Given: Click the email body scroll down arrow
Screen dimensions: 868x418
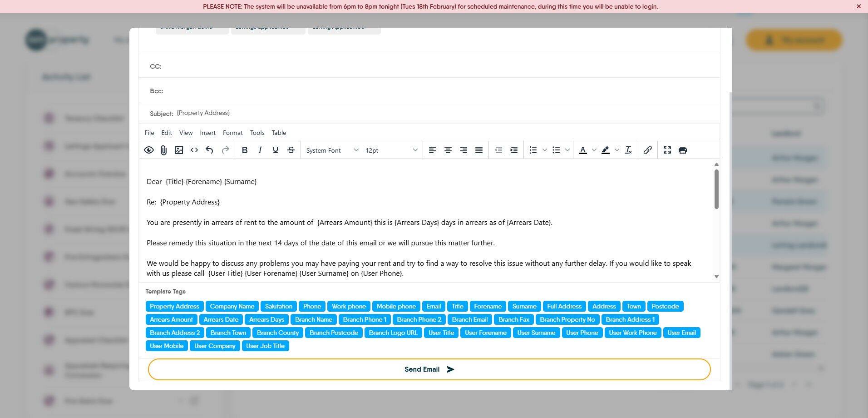Looking at the screenshot, I should (716, 276).
